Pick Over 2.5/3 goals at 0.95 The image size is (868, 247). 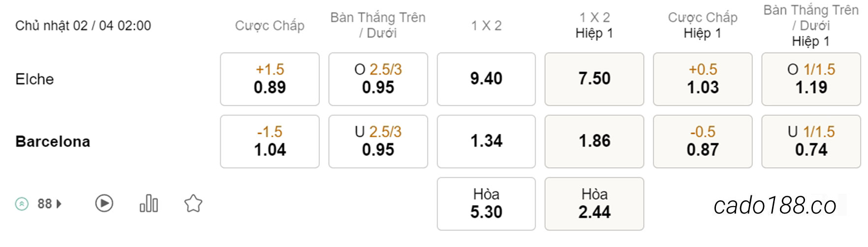(378, 79)
